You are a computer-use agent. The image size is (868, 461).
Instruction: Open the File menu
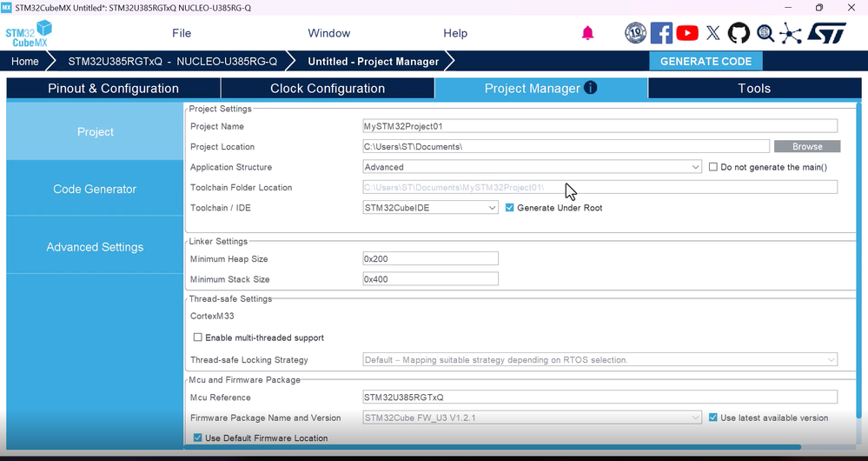(182, 33)
